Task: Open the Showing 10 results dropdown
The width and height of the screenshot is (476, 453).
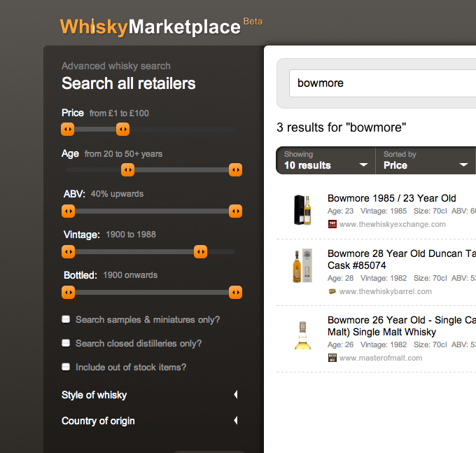Action: pos(325,160)
